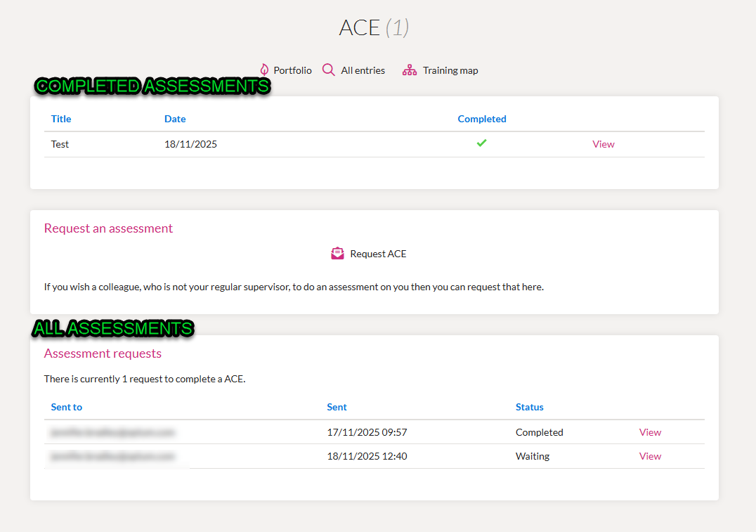
Task: Click the sent time 18/11/2025 12:40
Action: [x=367, y=456]
